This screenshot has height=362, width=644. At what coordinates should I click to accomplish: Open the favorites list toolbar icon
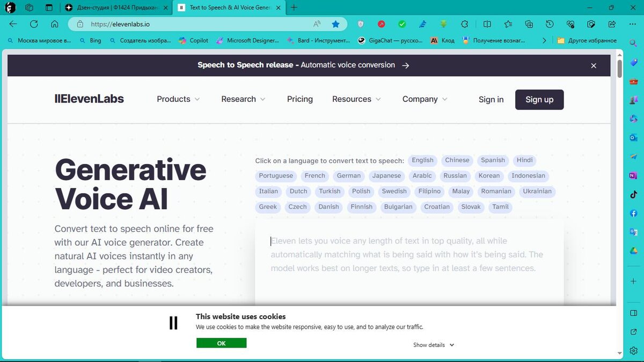coord(508,24)
